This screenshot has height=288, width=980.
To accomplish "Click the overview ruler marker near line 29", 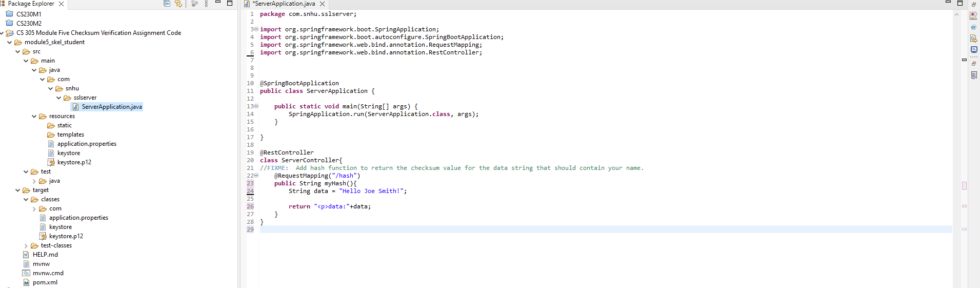I will pos(964,229).
